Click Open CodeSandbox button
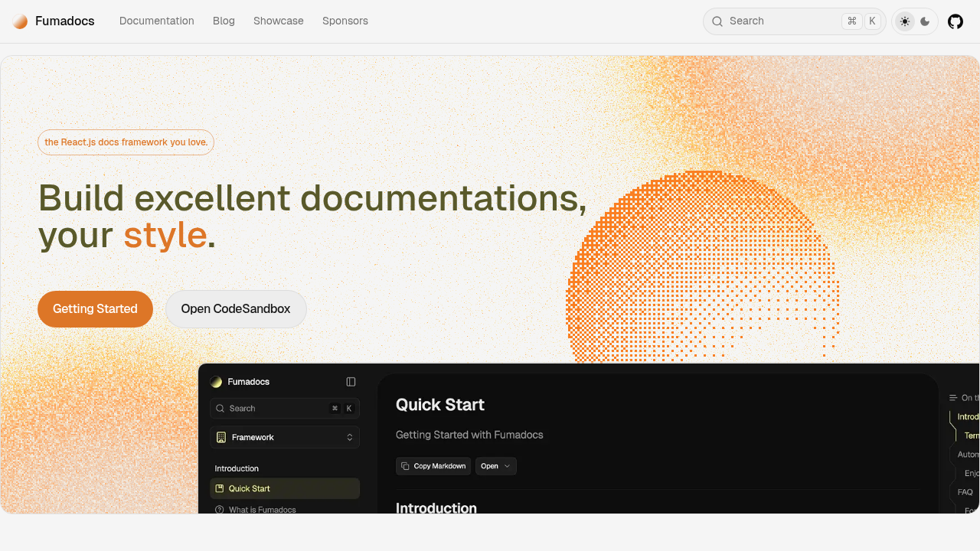 tap(236, 309)
